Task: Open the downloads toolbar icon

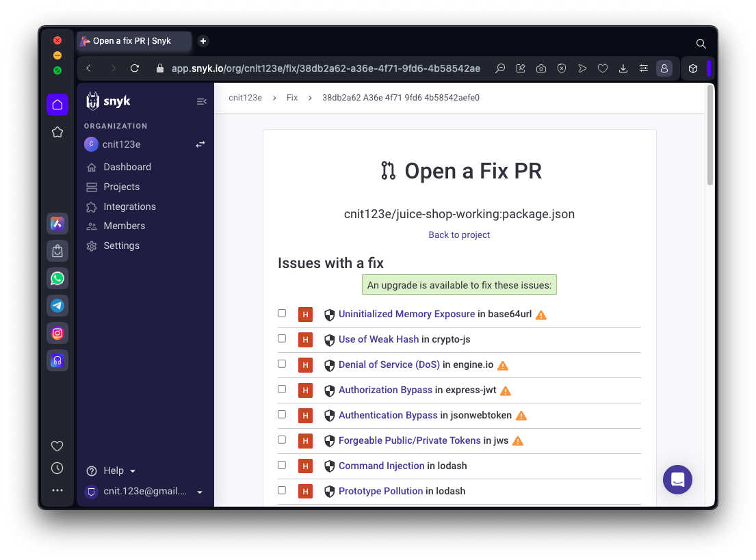Action: point(623,68)
